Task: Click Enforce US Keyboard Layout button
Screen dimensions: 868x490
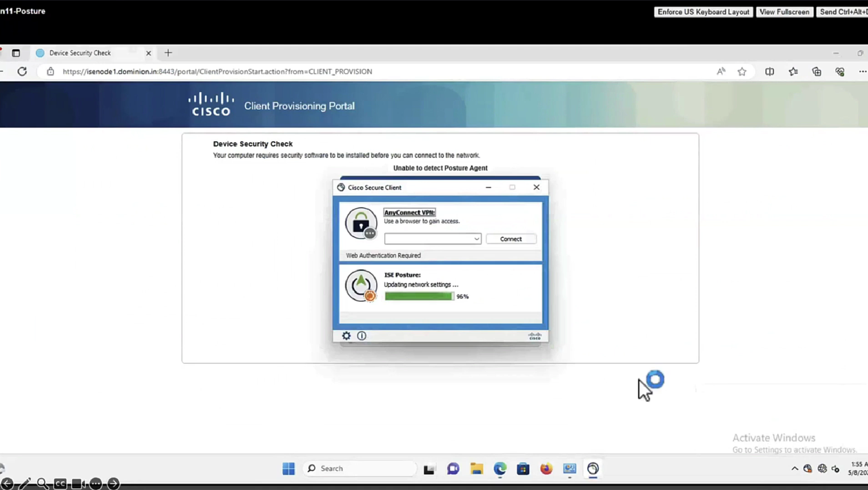Action: point(703,12)
